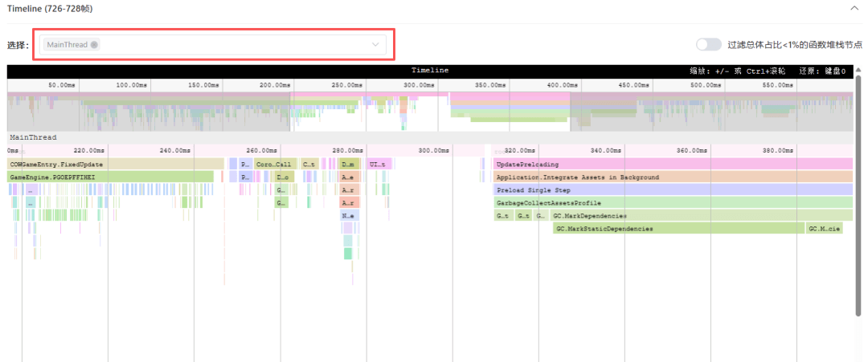Click the GC.MarkStaticDependencies block

point(678,228)
